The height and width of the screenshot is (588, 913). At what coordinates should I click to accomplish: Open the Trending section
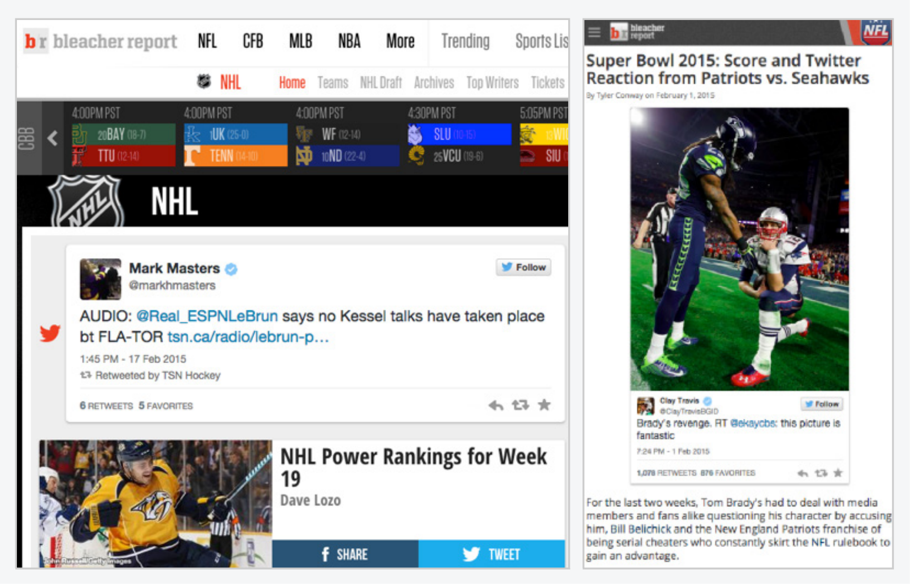(x=467, y=41)
